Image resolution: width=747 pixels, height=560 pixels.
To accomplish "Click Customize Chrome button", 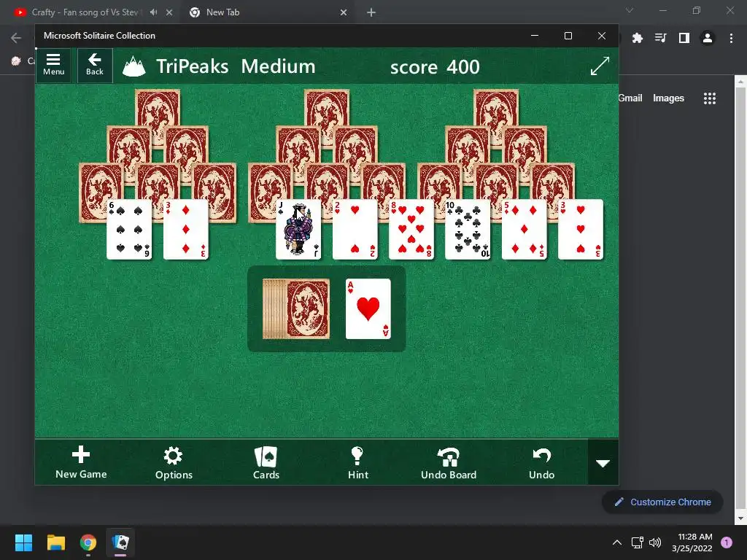I will tap(662, 502).
